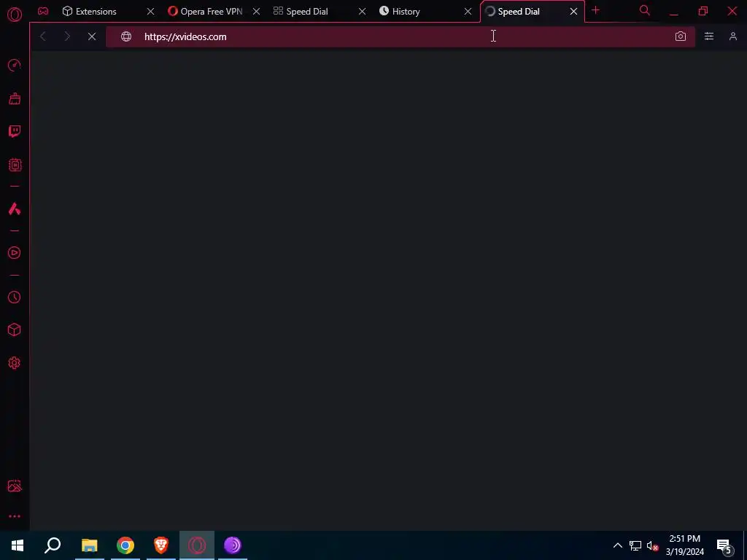This screenshot has width=747, height=560.
Task: Open Windows taskbar search
Action: 53,545
